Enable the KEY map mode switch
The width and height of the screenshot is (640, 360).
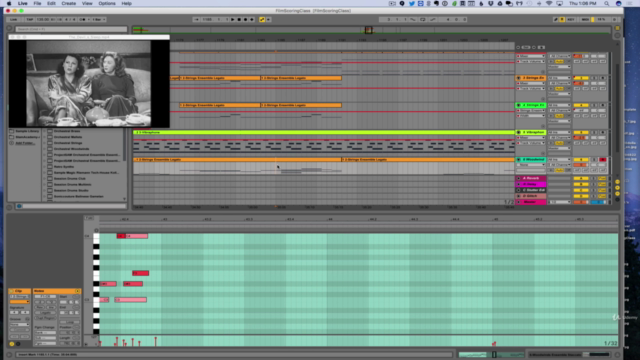[x=571, y=19]
